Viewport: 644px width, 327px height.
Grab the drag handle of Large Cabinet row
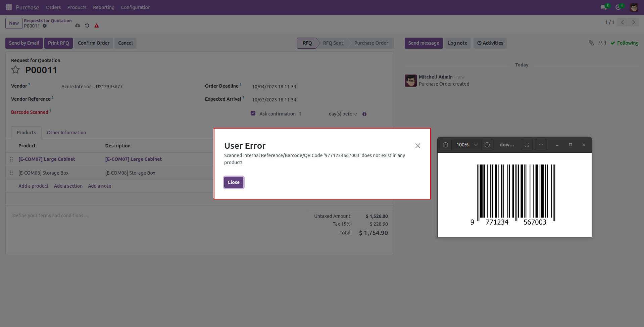click(x=11, y=159)
